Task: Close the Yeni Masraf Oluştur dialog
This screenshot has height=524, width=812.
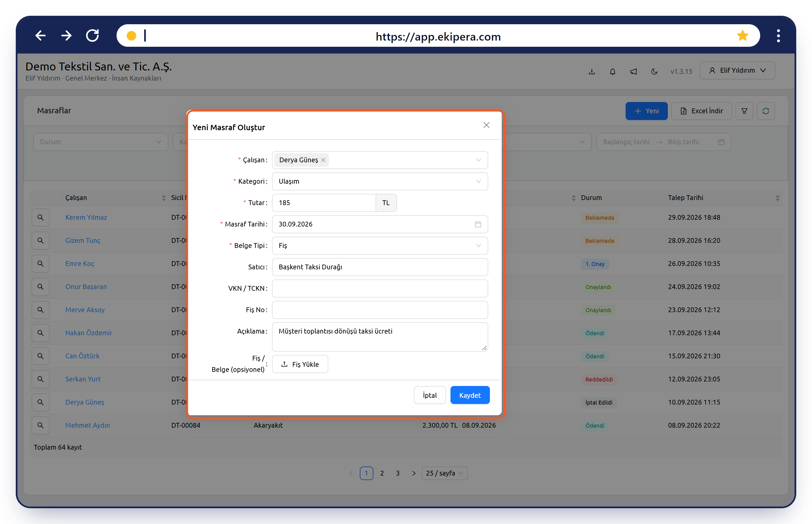Action: click(486, 125)
